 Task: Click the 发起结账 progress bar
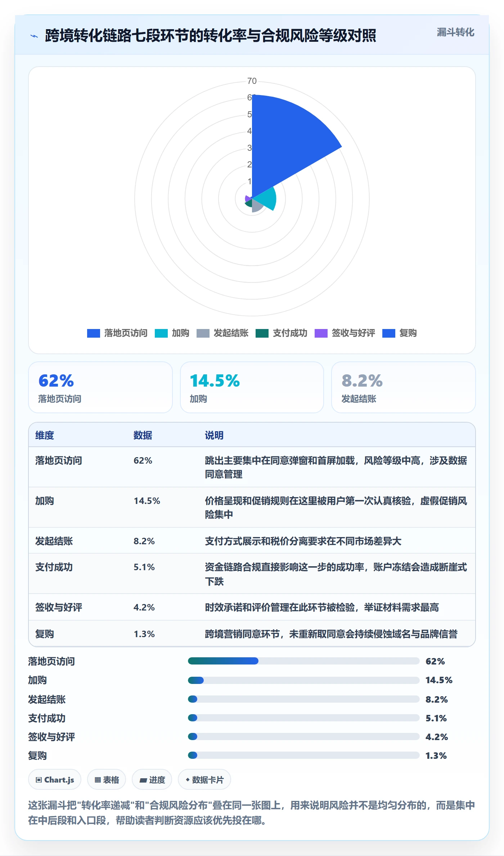[x=304, y=699]
